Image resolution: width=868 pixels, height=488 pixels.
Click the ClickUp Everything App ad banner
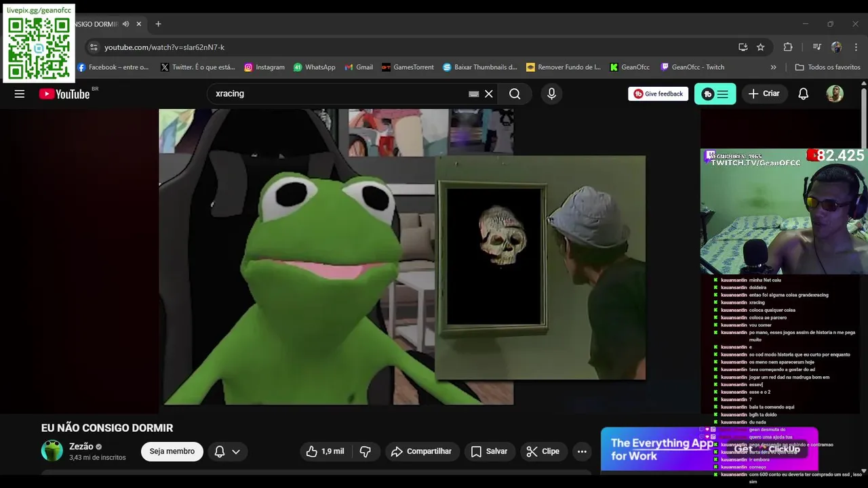click(709, 449)
